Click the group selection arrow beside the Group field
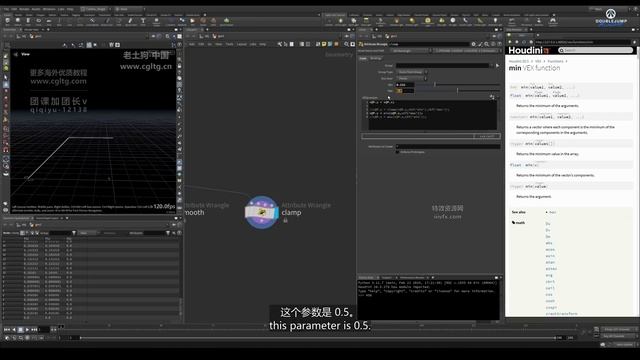The image size is (640, 360). tap(497, 65)
